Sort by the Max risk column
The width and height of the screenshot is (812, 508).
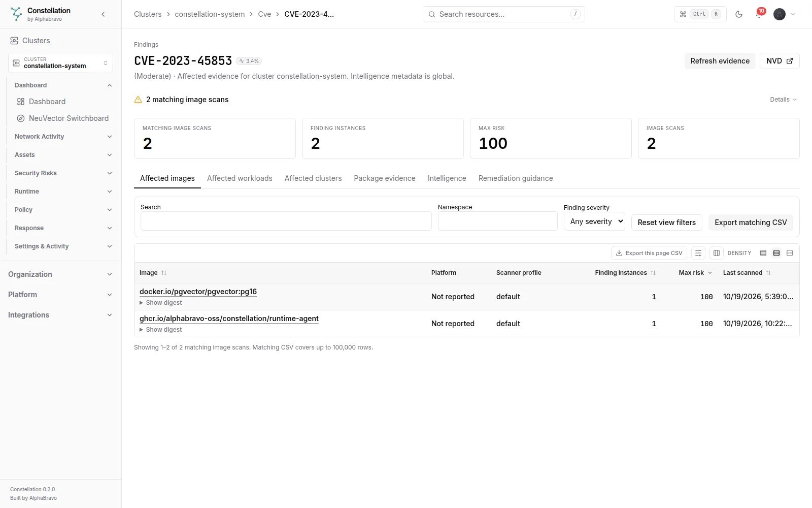(x=695, y=273)
